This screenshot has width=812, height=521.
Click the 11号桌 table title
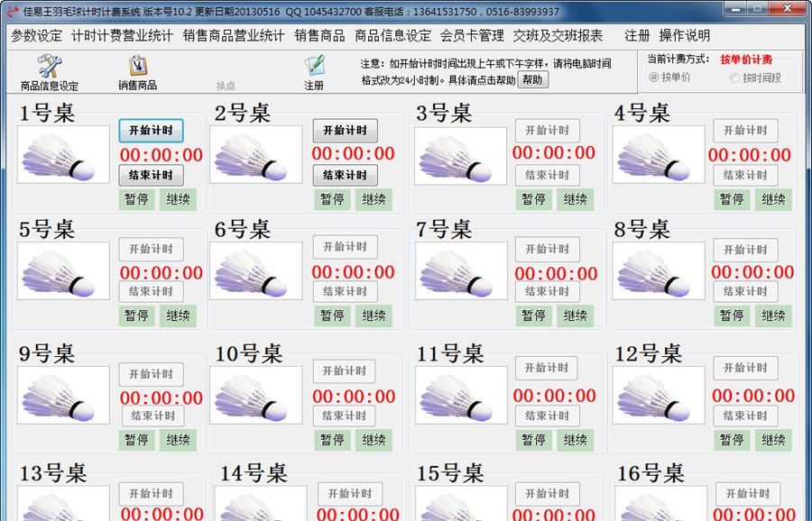coord(450,354)
